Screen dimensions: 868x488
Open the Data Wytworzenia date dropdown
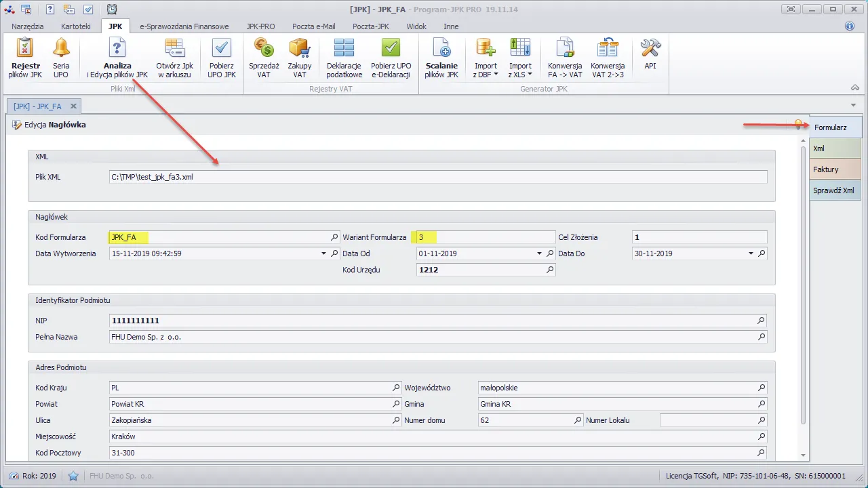coord(323,253)
